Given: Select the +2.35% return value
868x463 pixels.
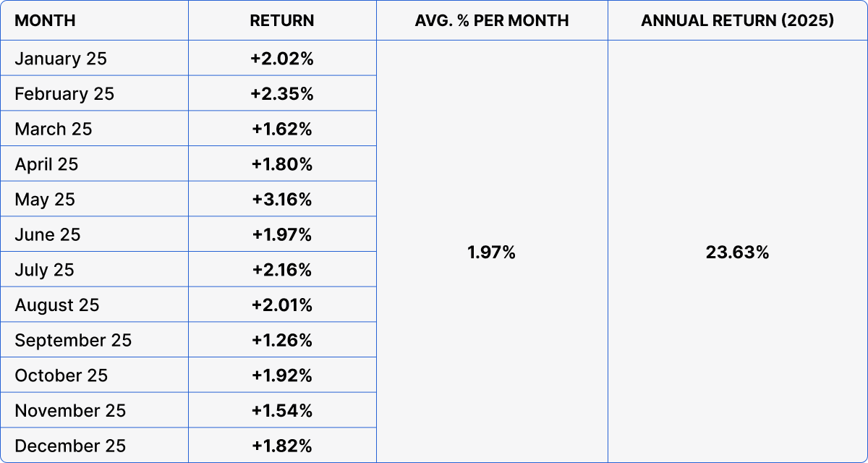Looking at the screenshot, I should [x=282, y=94].
